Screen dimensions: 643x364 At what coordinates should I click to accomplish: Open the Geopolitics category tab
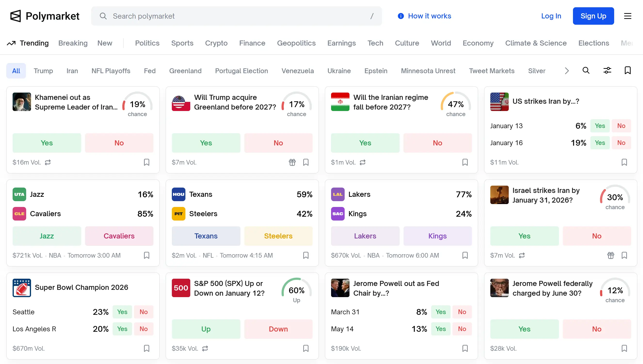pyautogui.click(x=296, y=43)
